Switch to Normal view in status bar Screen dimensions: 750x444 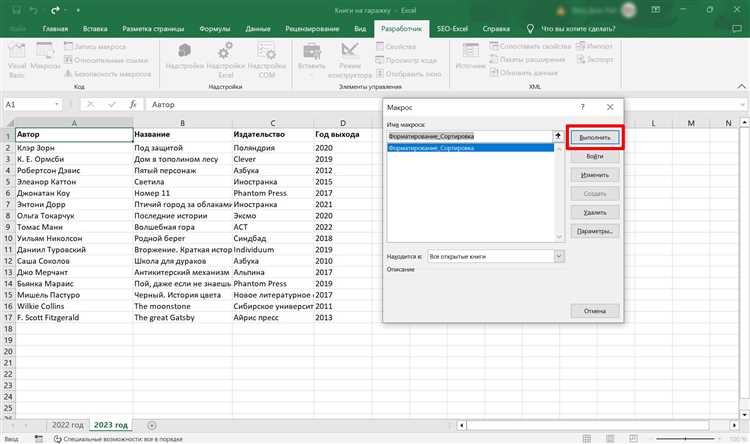click(x=587, y=439)
